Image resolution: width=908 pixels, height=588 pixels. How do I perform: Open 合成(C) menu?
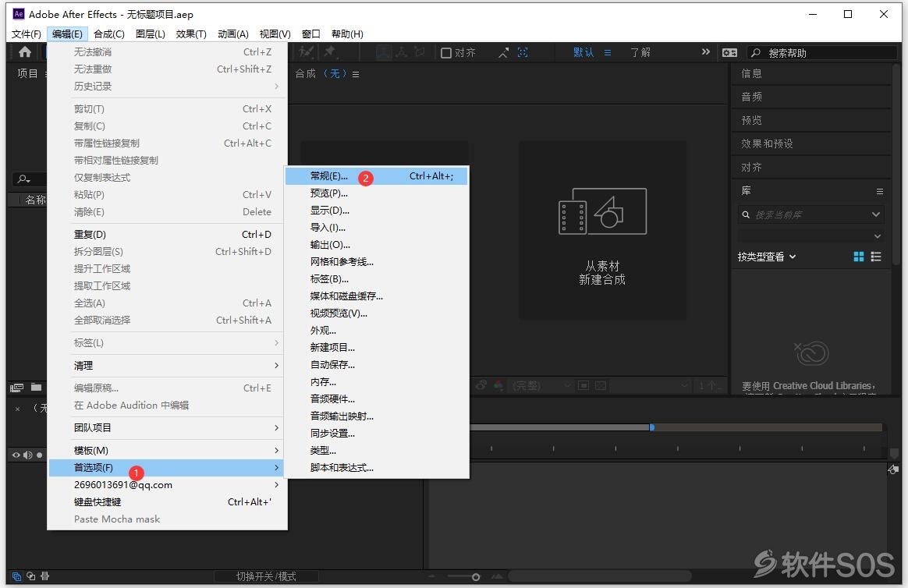point(109,34)
